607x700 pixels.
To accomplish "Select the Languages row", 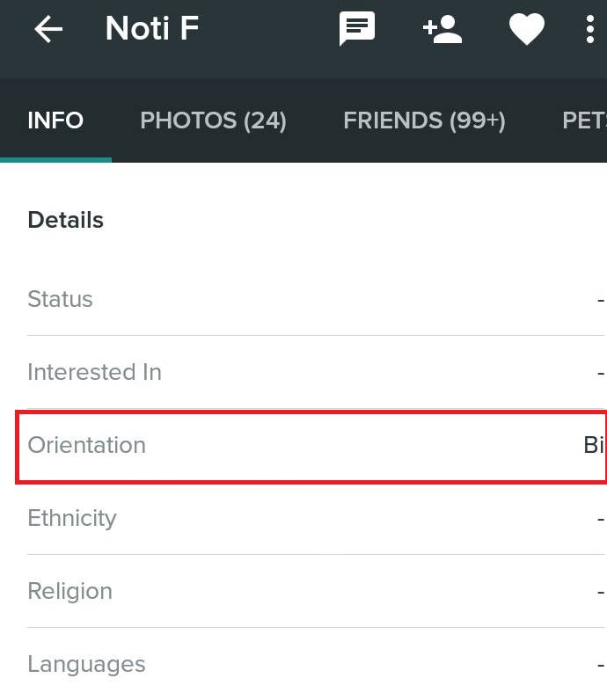I will click(316, 664).
